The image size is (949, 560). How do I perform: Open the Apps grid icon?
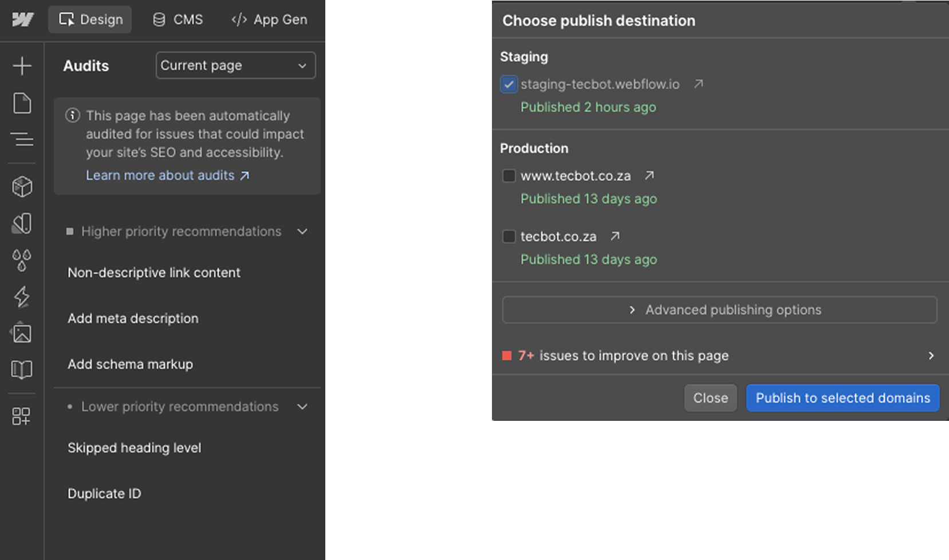pyautogui.click(x=22, y=416)
